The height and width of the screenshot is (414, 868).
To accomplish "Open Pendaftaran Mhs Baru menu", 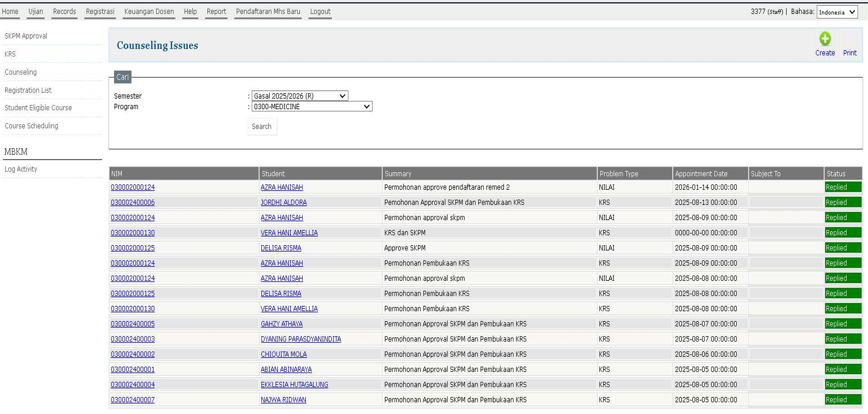I will coord(268,11).
